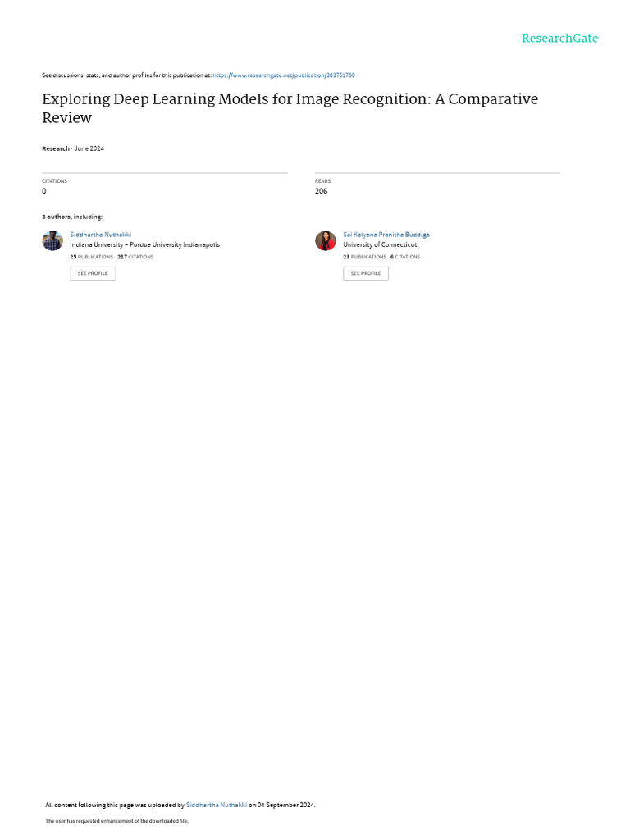The width and height of the screenshot is (630, 840).
Task: Click the Research · June 2024 label
Action: (73, 148)
